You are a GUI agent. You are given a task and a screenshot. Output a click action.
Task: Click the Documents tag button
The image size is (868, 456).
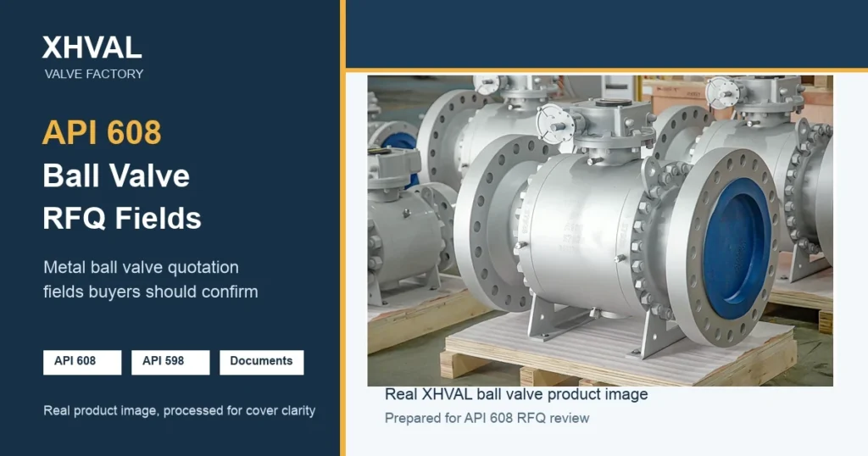pyautogui.click(x=262, y=363)
